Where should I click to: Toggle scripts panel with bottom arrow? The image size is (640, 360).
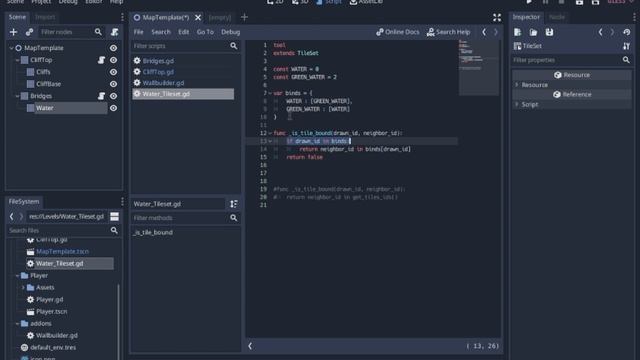click(x=250, y=346)
